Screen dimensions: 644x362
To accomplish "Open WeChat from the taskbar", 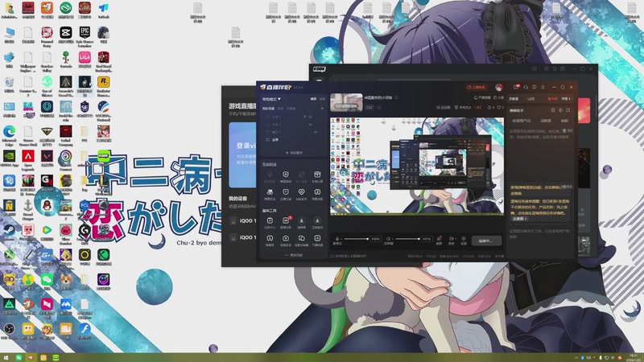I will coord(19,358).
